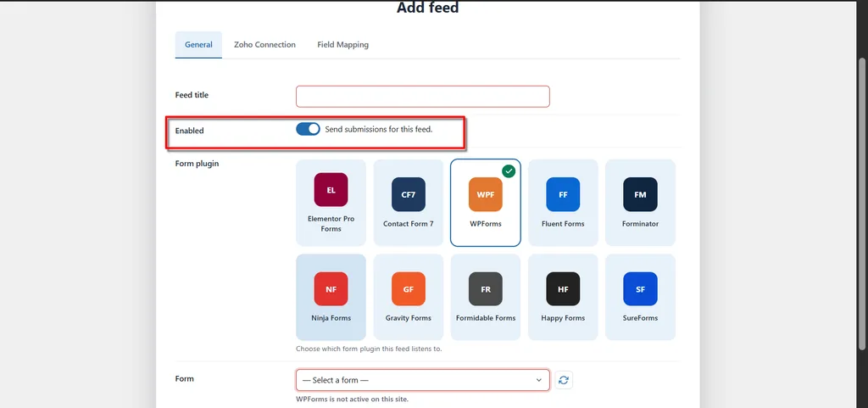The width and height of the screenshot is (868, 408).
Task: Click the page vertical scrollbar
Action: 861,204
